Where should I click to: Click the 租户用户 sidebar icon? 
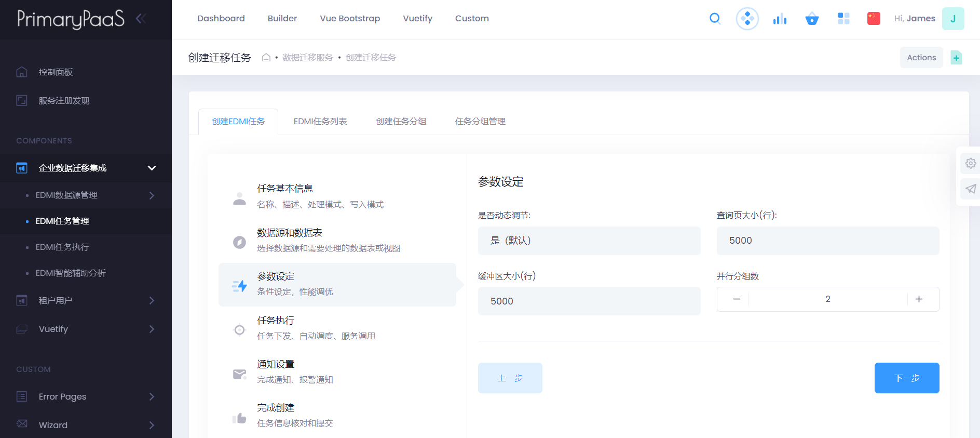coord(22,300)
